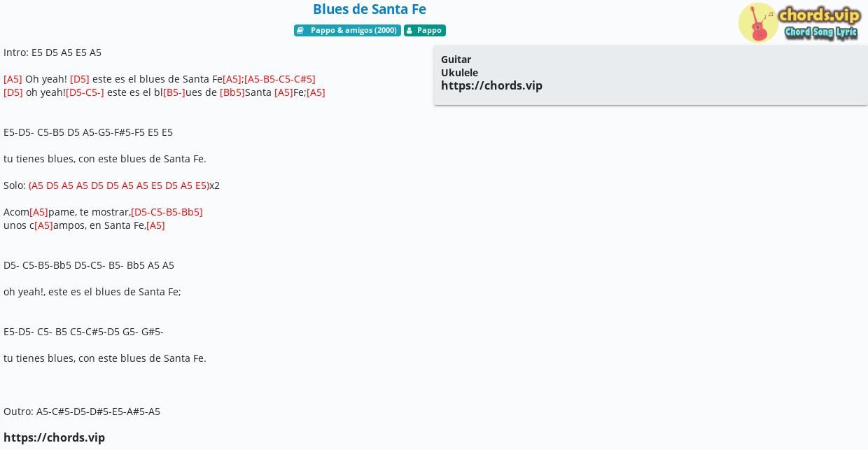Click the 'D5- C5-B5-Bb5 D5-C5- B5- Bb5 A5 A5' line

[x=89, y=265]
